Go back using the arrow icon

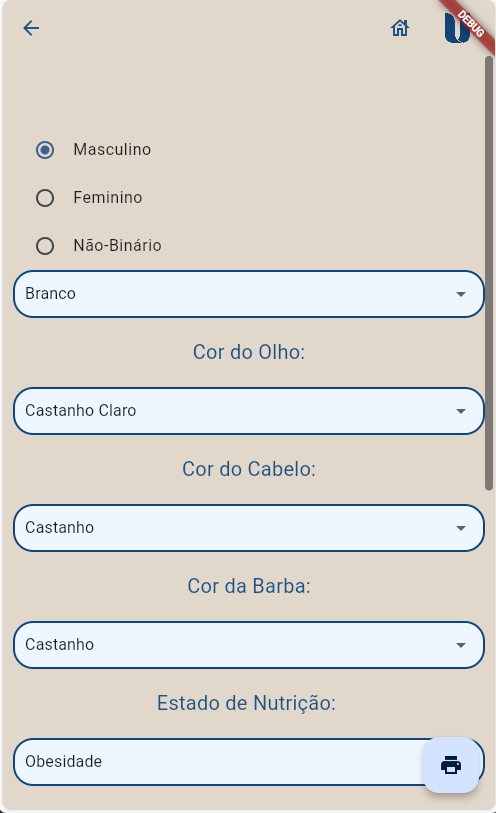coord(31,28)
